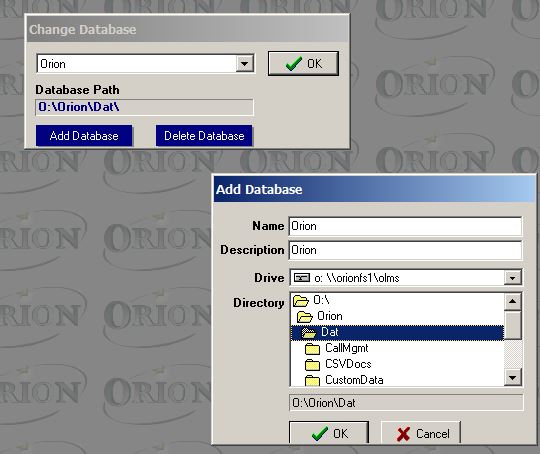This screenshot has height=454, width=540.
Task: Click the directory list scroll down arrow
Action: click(x=512, y=378)
